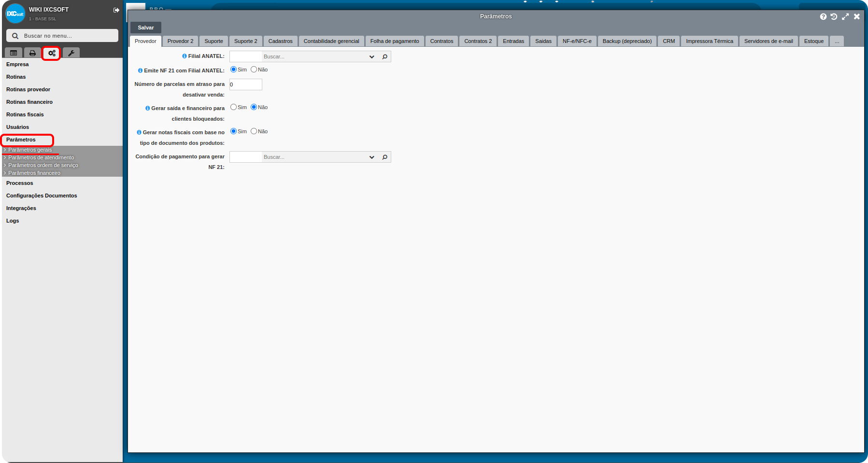Click the magnifier icon in menu search

point(15,36)
